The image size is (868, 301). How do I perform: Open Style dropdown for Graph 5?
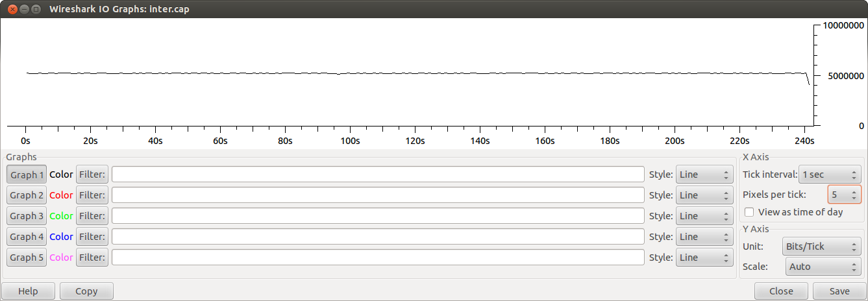704,258
